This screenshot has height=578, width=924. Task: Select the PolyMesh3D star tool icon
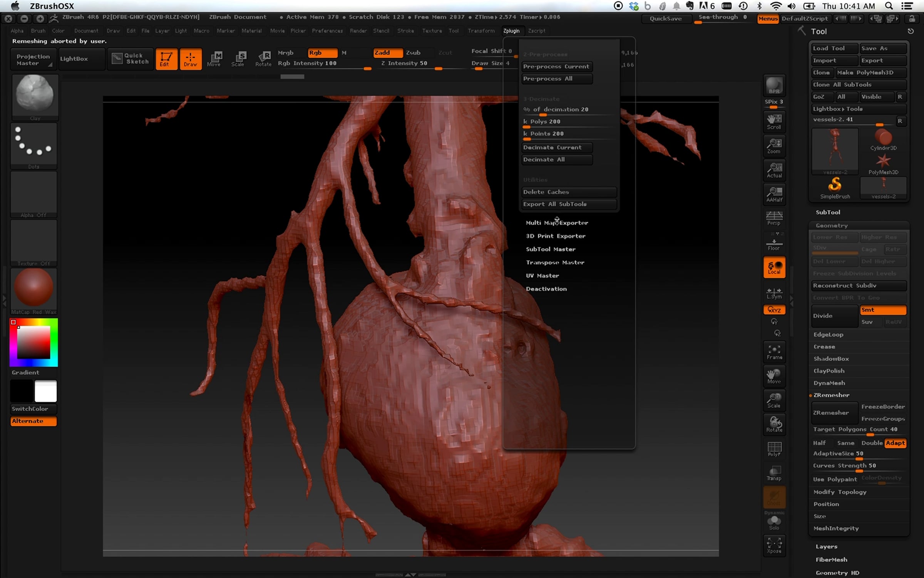pyautogui.click(x=883, y=165)
